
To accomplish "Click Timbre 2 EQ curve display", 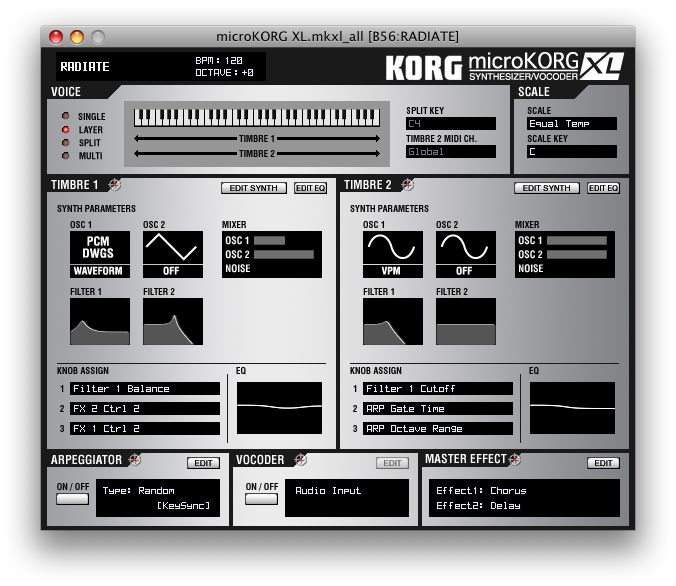I will pos(572,408).
